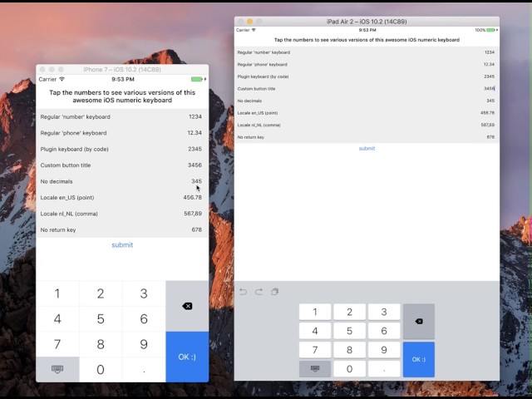Tap key 1 on iPad keyboard
The width and height of the screenshot is (532, 399).
point(315,312)
